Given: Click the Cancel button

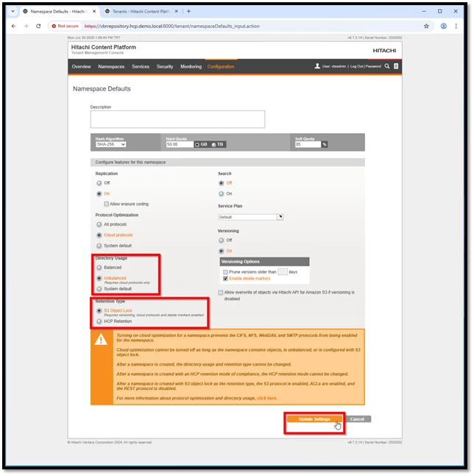Looking at the screenshot, I should (x=357, y=419).
